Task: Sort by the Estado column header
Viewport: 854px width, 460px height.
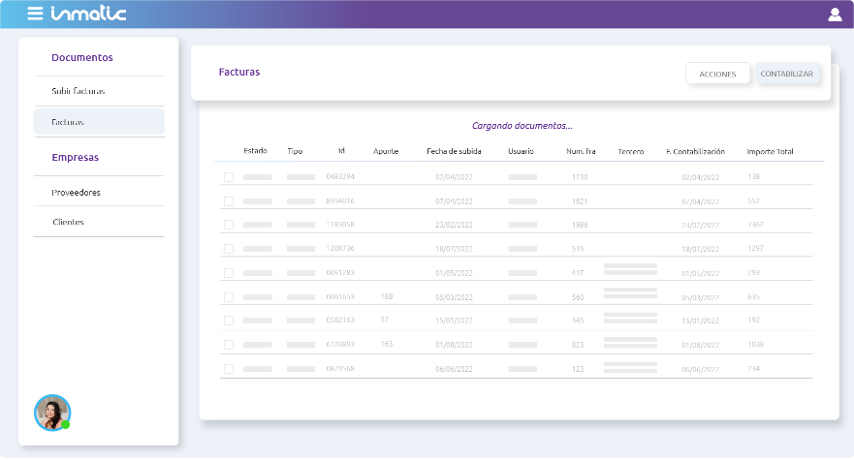Action: point(255,151)
